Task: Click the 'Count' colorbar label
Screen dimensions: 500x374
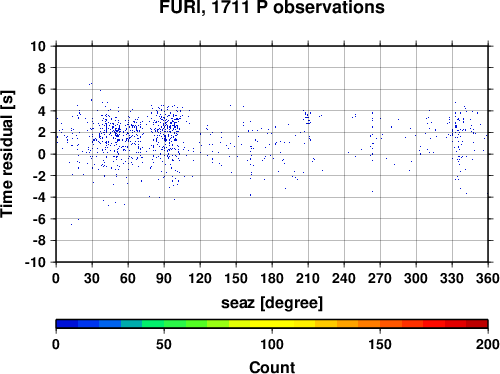Action: pyautogui.click(x=272, y=367)
